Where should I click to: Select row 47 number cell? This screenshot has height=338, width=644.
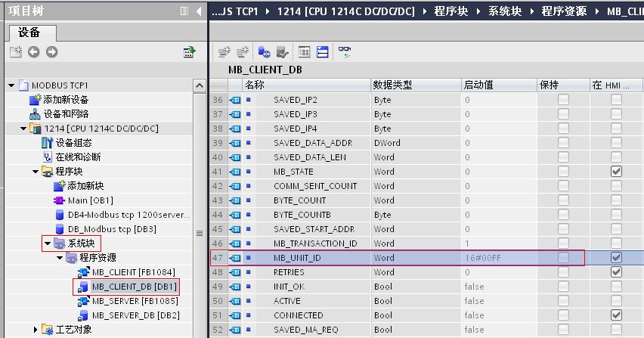pyautogui.click(x=218, y=258)
